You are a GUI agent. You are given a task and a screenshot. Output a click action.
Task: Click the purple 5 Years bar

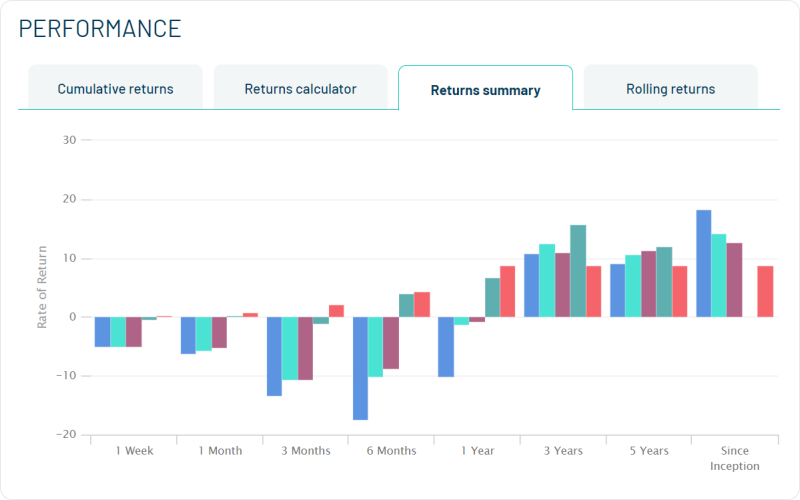coord(649,284)
